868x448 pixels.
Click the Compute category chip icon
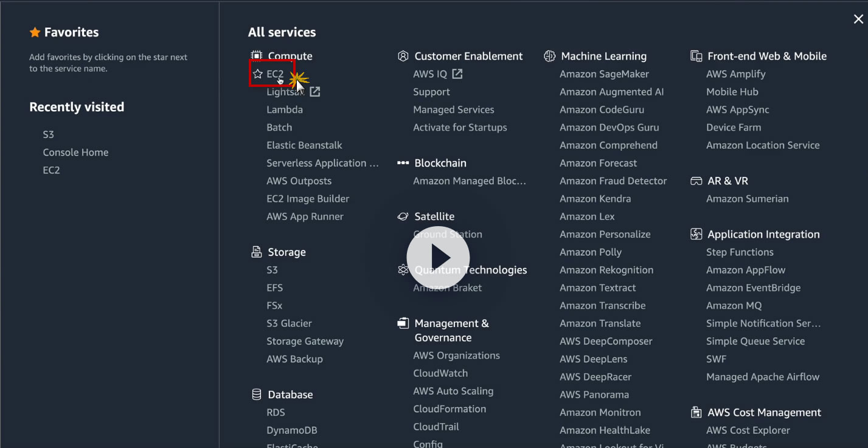(257, 56)
